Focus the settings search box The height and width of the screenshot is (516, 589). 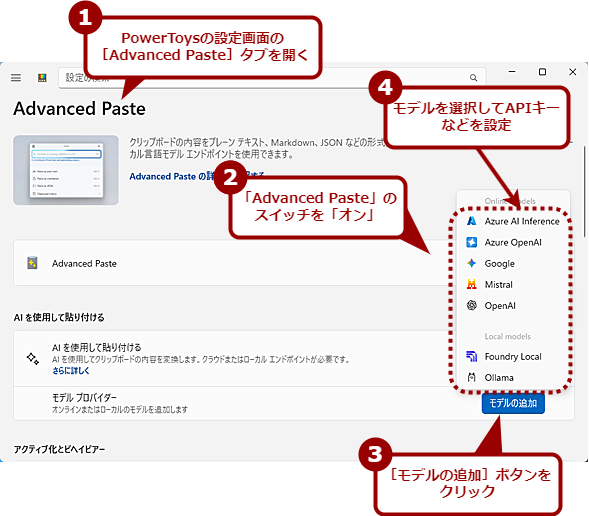(x=272, y=78)
